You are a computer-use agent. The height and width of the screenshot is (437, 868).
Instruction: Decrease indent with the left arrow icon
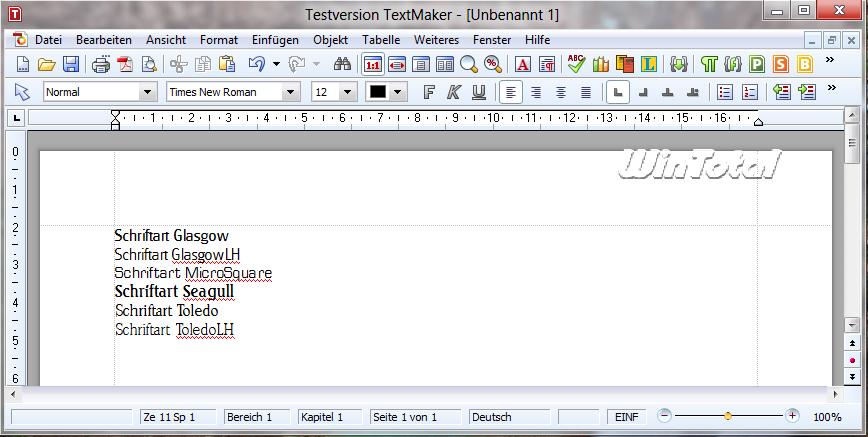click(782, 92)
